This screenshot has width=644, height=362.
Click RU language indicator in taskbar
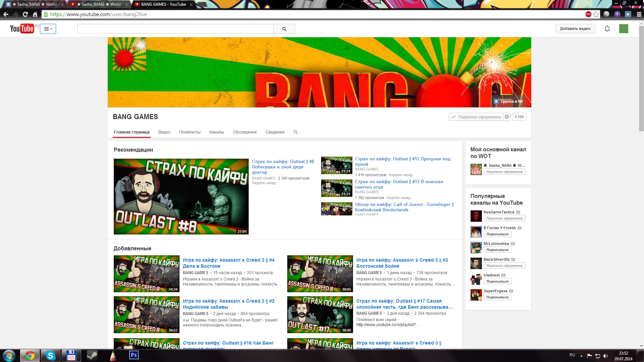[x=572, y=355]
